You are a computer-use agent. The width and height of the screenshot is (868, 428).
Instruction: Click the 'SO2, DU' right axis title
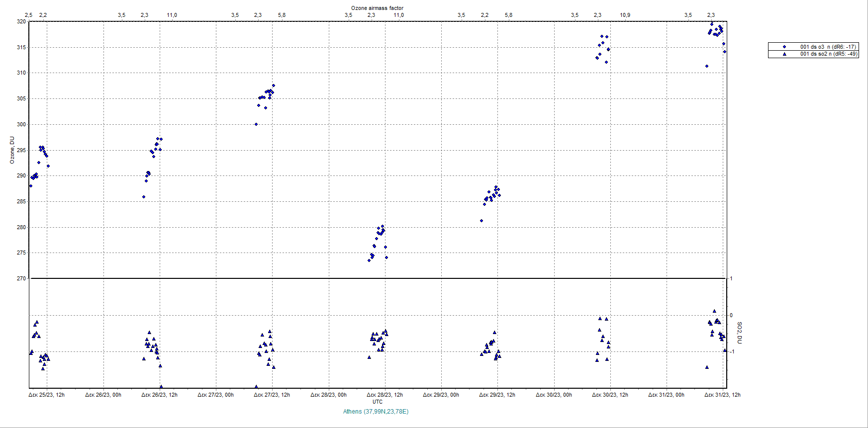(739, 333)
